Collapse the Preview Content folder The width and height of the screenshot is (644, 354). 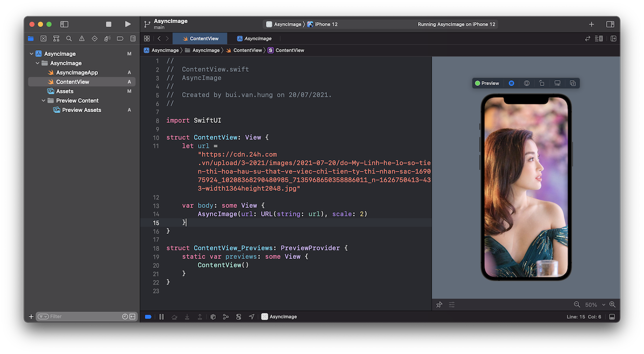44,101
